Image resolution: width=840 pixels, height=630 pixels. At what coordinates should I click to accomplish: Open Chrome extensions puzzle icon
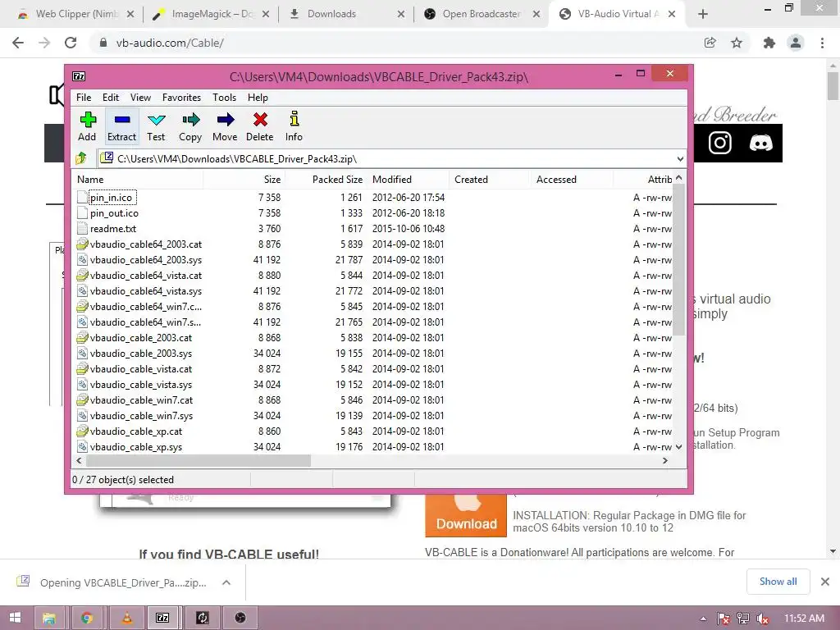(x=769, y=43)
